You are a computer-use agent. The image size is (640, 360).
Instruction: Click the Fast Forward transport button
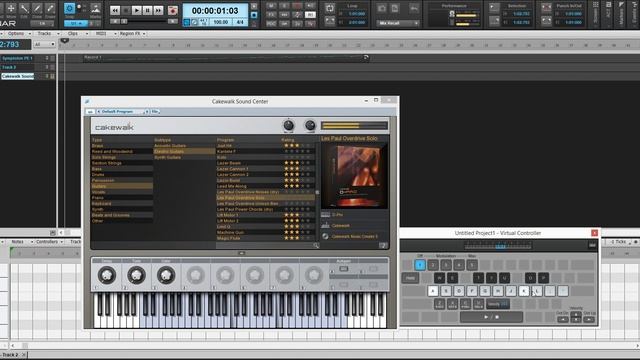pyautogui.click(x=158, y=10)
